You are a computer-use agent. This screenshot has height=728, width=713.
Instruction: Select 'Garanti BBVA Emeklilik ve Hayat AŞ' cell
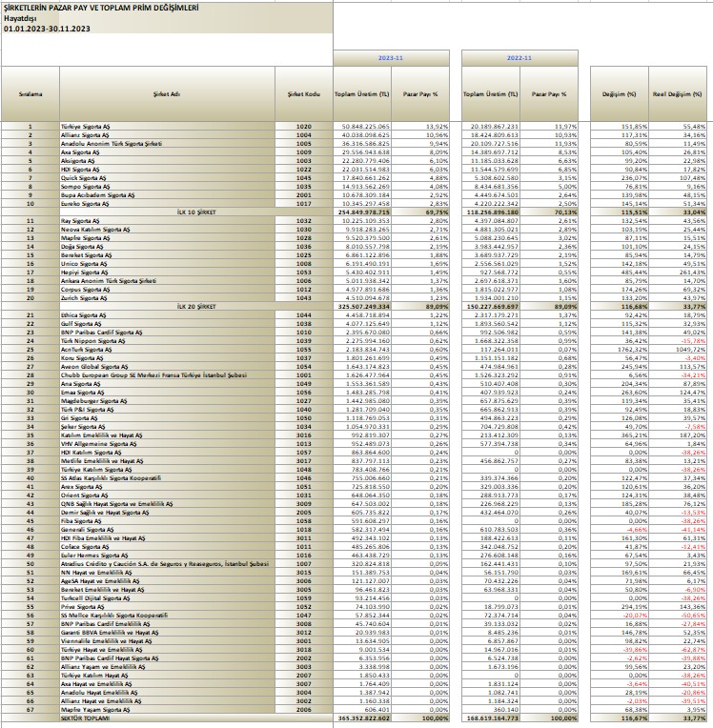(x=167, y=633)
